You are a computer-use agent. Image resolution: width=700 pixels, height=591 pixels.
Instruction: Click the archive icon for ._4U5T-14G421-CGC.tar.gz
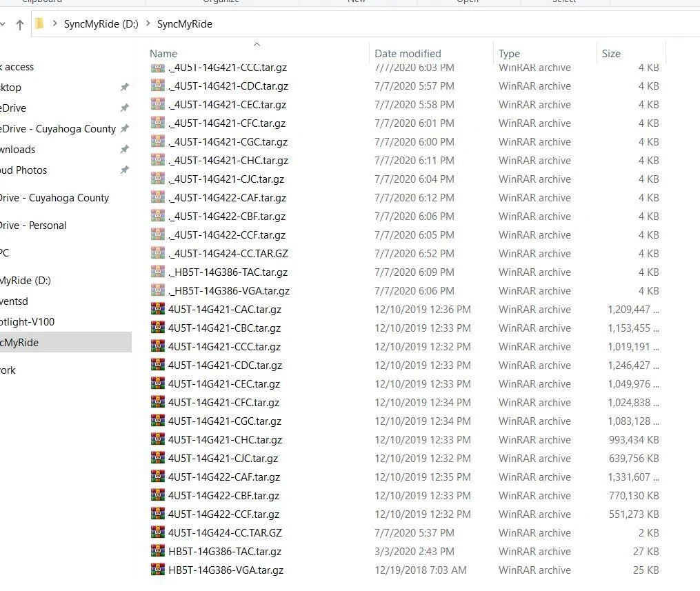point(158,141)
